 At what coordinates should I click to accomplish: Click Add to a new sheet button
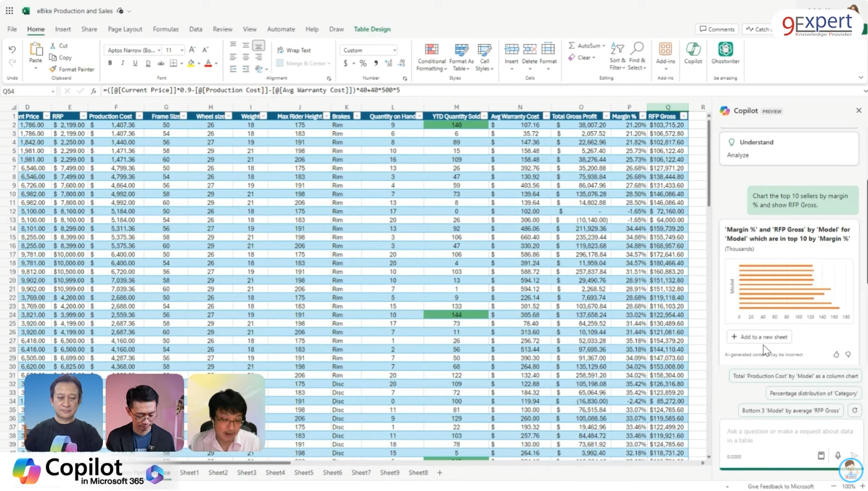tap(759, 337)
